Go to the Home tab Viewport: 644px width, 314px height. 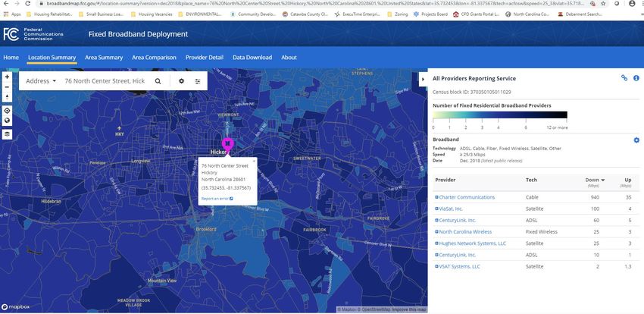coord(11,58)
